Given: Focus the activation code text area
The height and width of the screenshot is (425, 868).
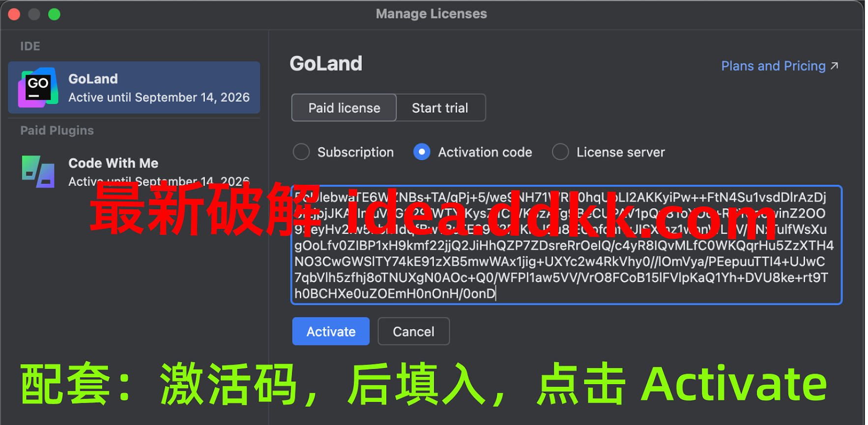Looking at the screenshot, I should pyautogui.click(x=566, y=245).
